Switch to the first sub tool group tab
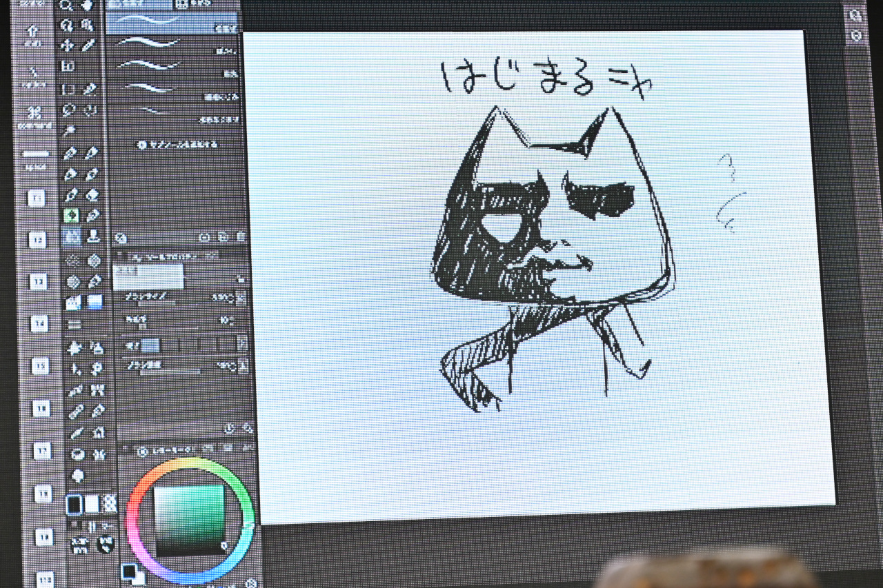This screenshot has height=588, width=883. point(138,3)
